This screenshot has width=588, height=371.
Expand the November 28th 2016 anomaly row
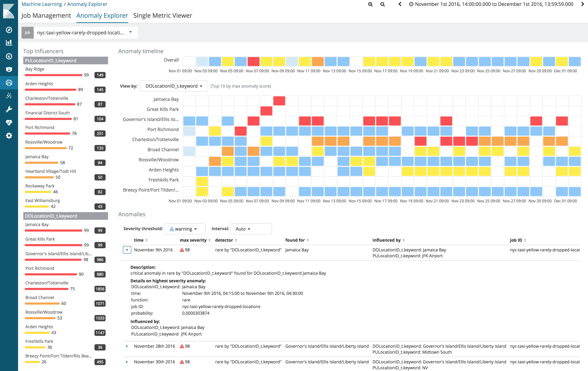127,346
